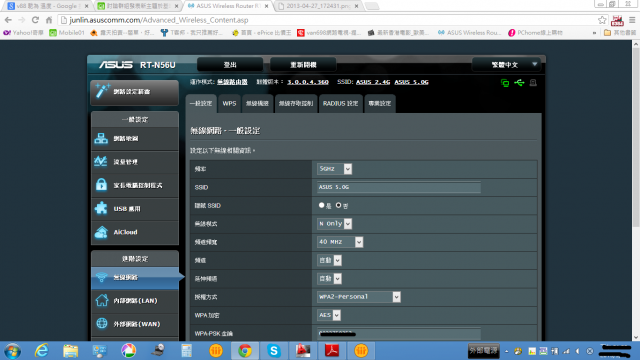The width and height of the screenshot is (640, 360).
Task: Open the Yahoo bookmark in bookmarks bar
Action: pyautogui.click(x=23, y=33)
